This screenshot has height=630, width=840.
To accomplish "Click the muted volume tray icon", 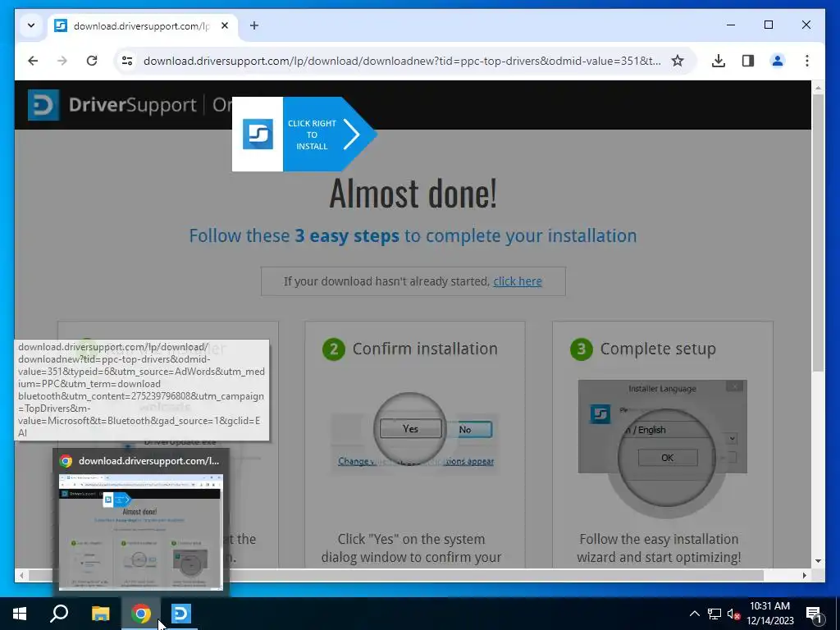I will coord(734,614).
